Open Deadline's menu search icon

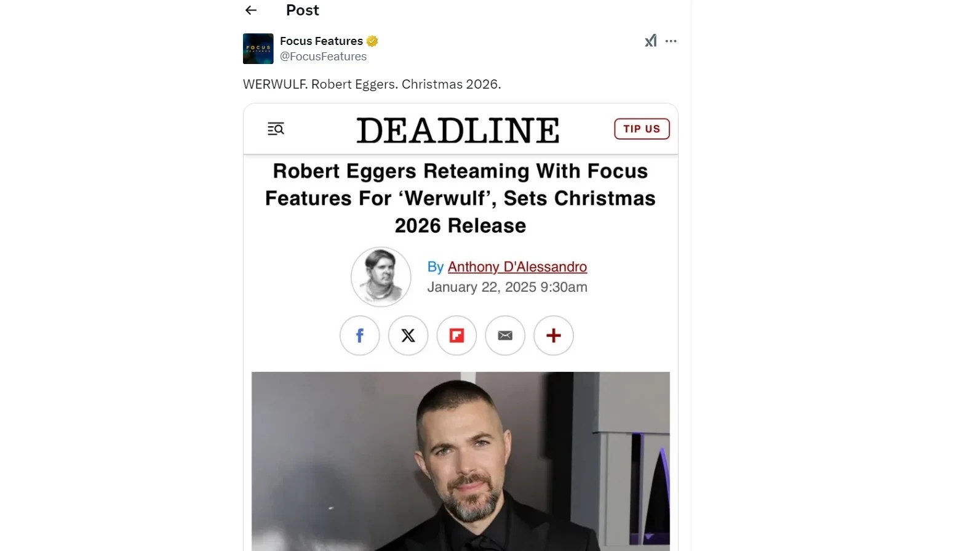(276, 129)
